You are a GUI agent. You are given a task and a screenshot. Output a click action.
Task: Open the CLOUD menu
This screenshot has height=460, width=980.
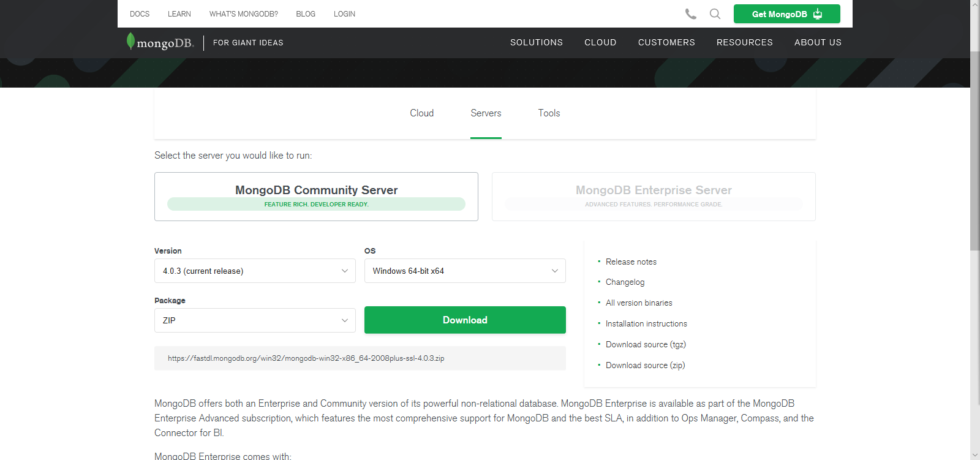coord(600,42)
